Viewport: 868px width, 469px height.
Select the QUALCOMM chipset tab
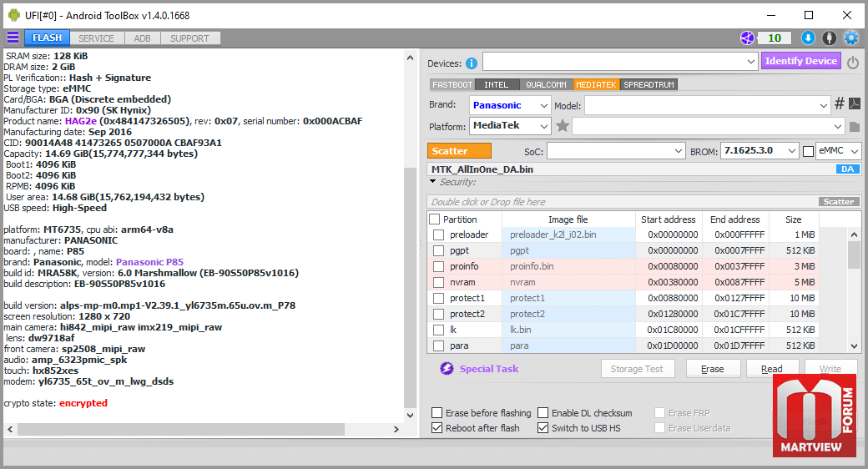547,85
